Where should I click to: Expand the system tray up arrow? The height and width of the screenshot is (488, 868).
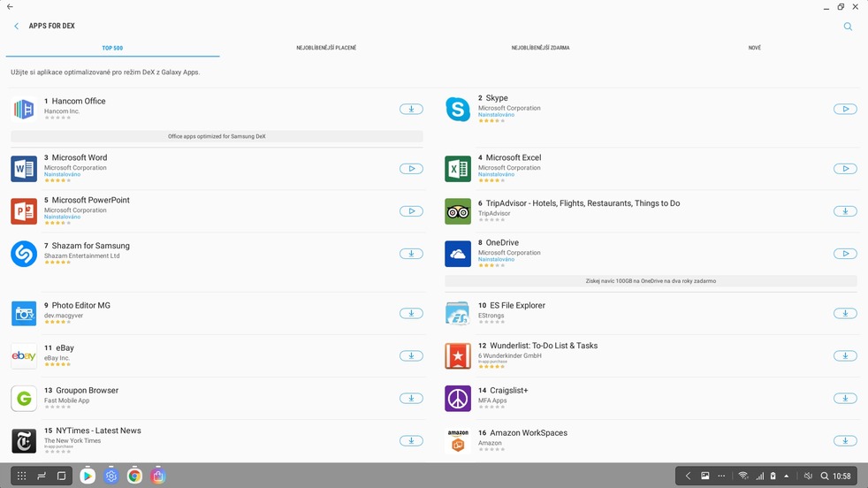(787, 476)
